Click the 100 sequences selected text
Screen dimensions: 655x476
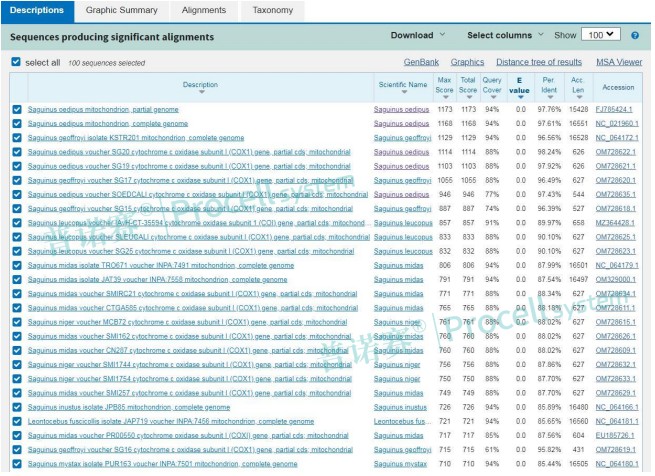107,63
